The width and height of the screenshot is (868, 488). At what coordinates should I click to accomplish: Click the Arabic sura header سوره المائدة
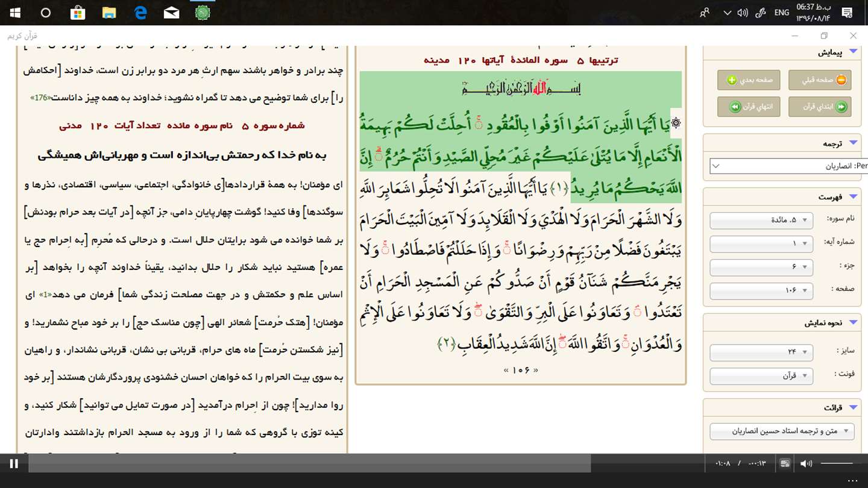[x=521, y=60]
